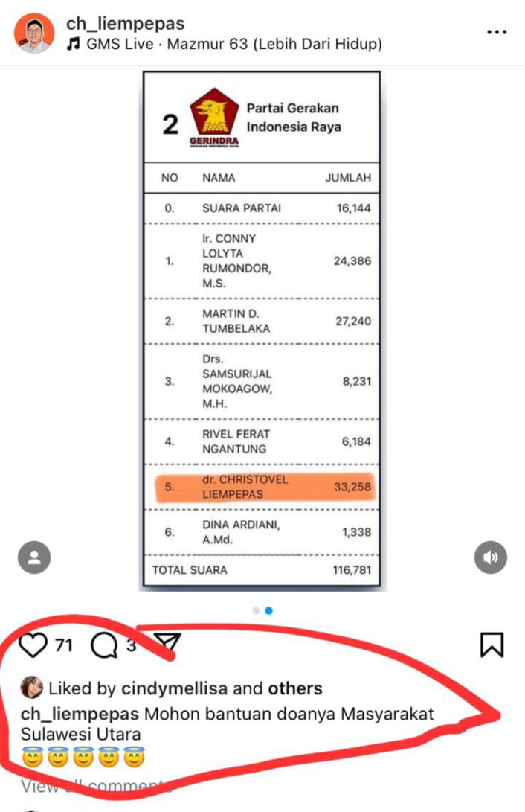
Task: Tap the tagged people icon on photo
Action: pyautogui.click(x=34, y=557)
